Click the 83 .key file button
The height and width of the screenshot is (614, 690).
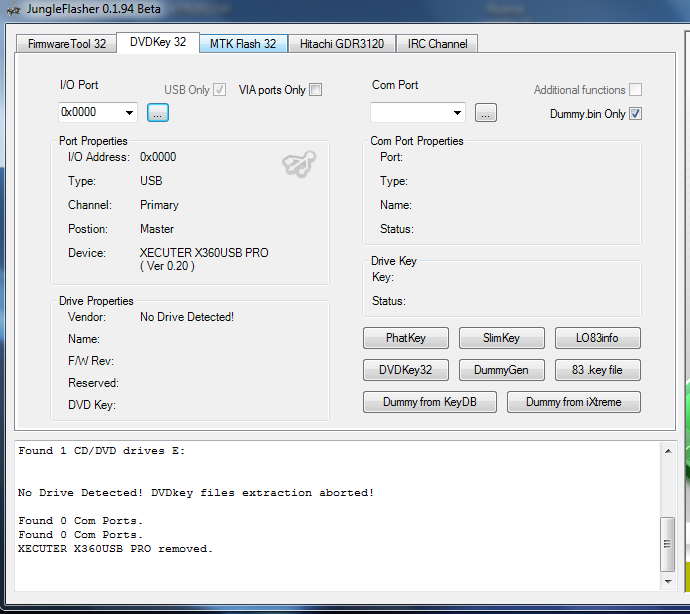coord(598,370)
